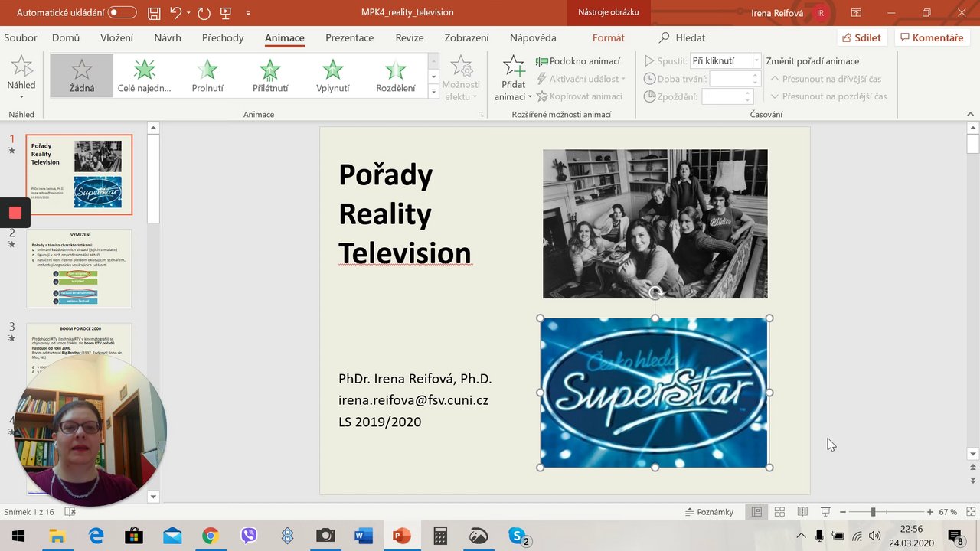Switch to Slide Sorter view icon
The width and height of the screenshot is (980, 551).
[x=779, y=512]
